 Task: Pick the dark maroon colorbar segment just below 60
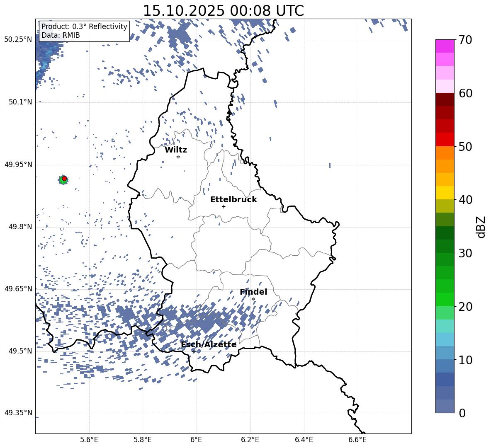(x=445, y=100)
